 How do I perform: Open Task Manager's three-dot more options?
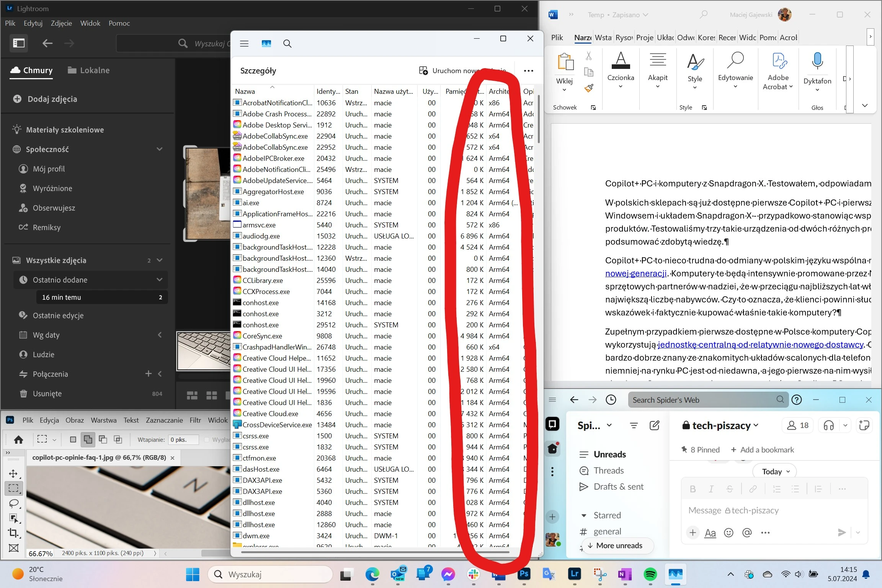click(528, 71)
